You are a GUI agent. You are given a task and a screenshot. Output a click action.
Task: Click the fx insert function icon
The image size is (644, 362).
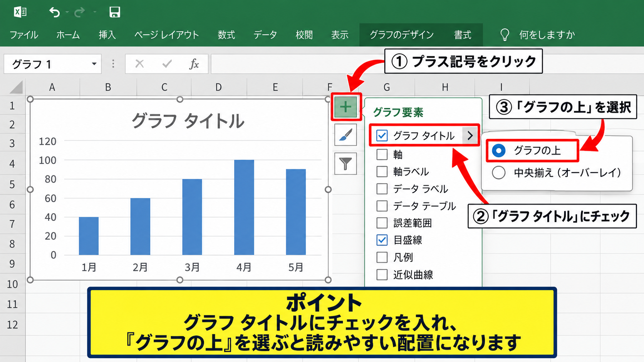pos(194,64)
